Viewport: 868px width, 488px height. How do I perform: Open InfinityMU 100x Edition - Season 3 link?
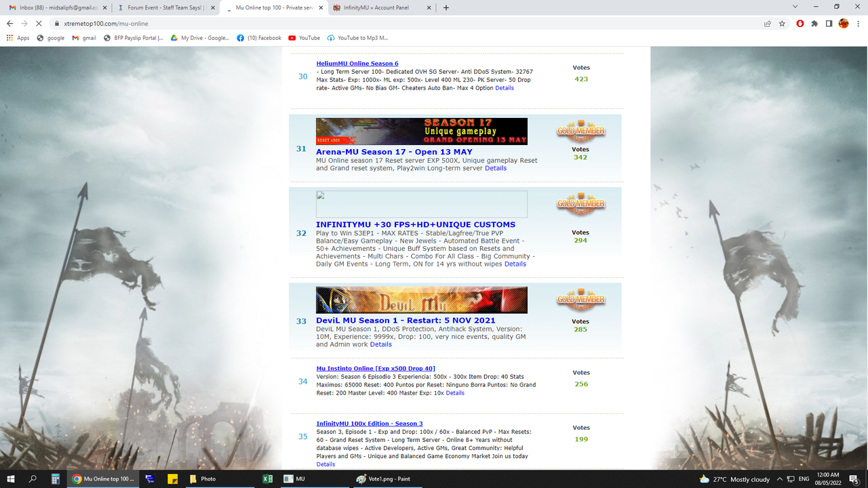click(370, 424)
